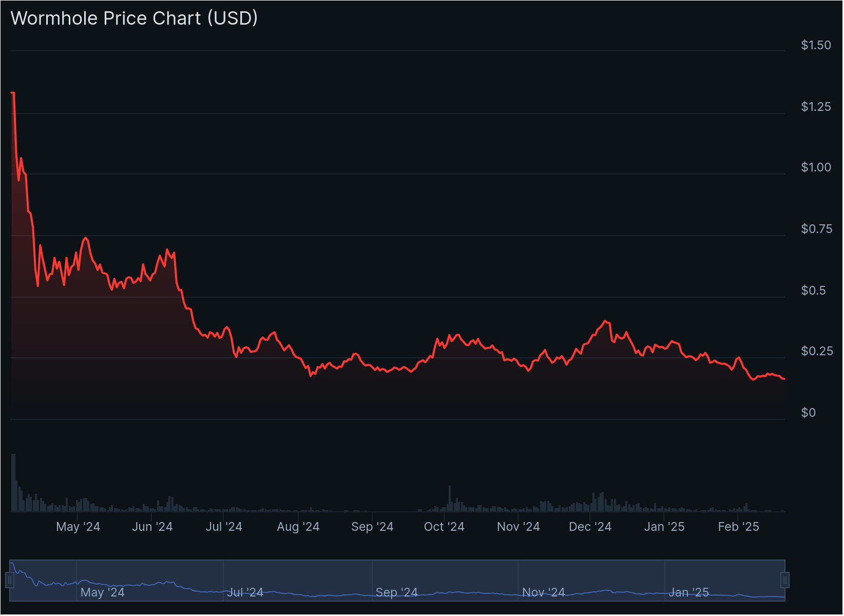This screenshot has height=616, width=844.
Task: Click the $1.50 y-axis label
Action: (816, 45)
